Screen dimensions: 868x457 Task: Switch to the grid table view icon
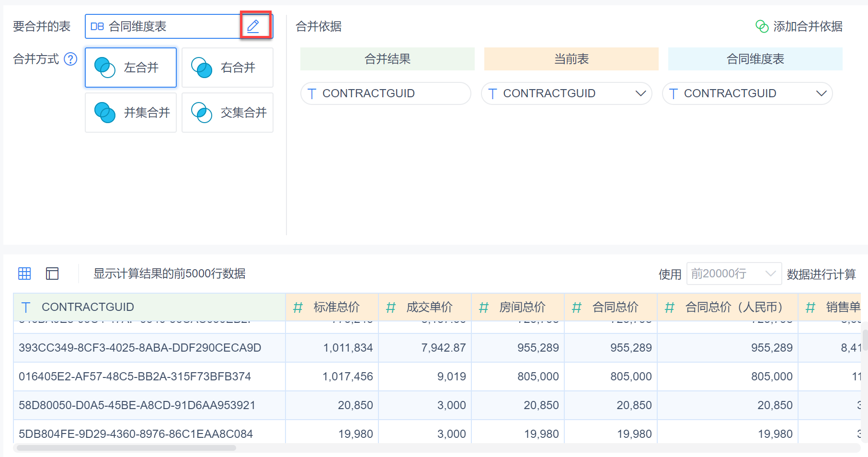(24, 274)
